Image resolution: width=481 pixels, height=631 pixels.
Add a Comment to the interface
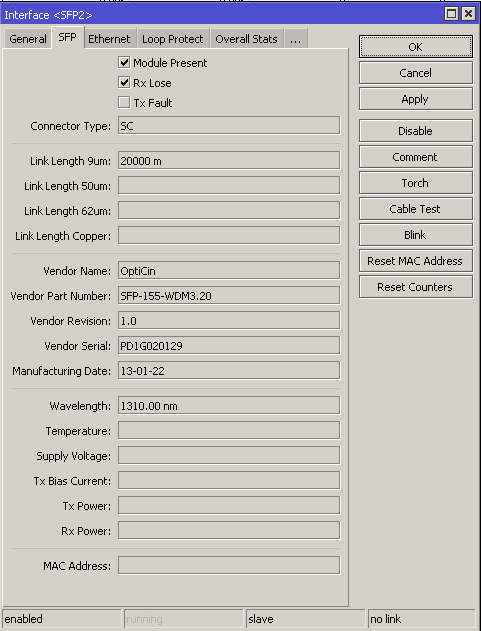(416, 157)
